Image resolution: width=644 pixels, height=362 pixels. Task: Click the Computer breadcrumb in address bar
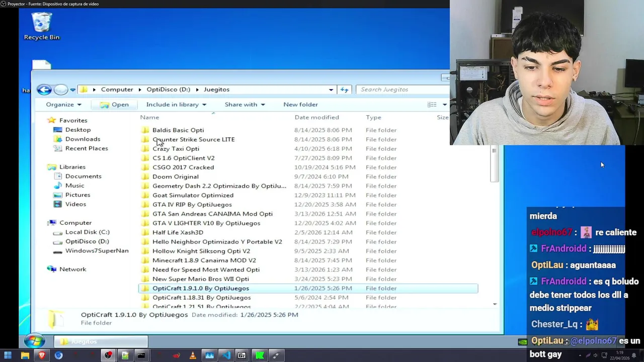[117, 89]
